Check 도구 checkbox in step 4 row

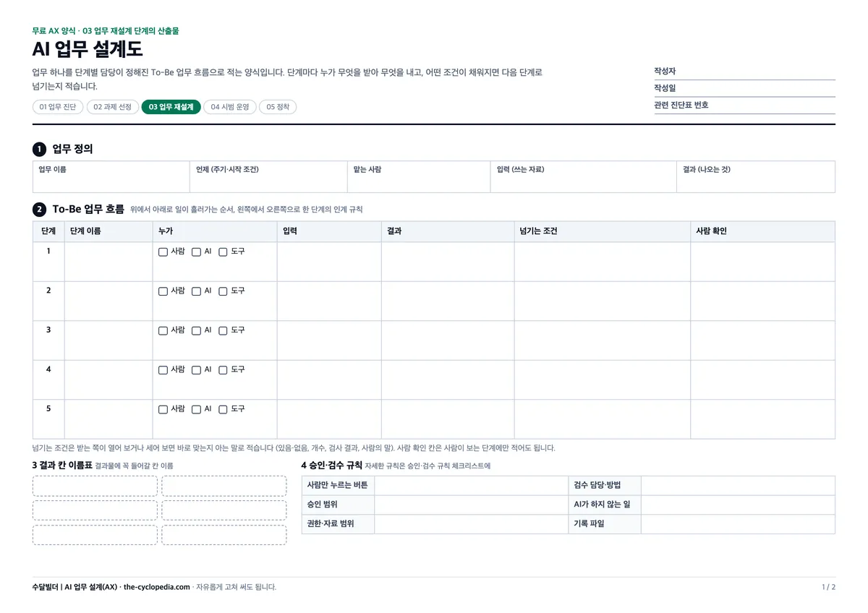click(x=223, y=370)
